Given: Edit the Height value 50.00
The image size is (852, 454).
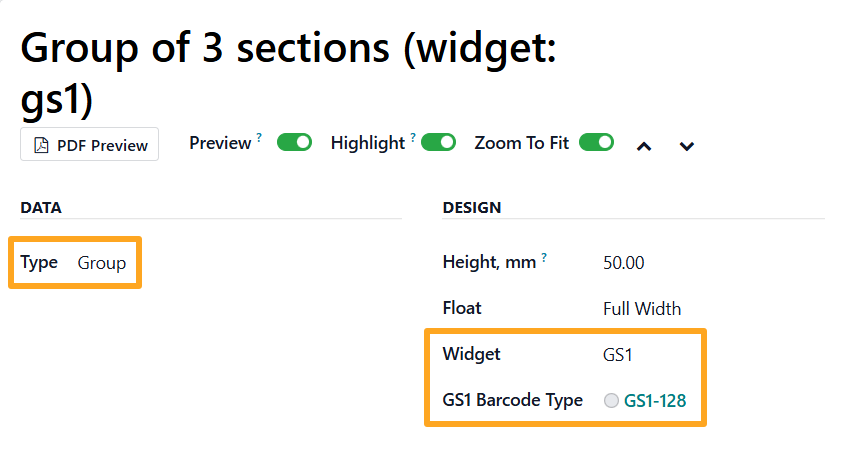Looking at the screenshot, I should click(624, 264).
